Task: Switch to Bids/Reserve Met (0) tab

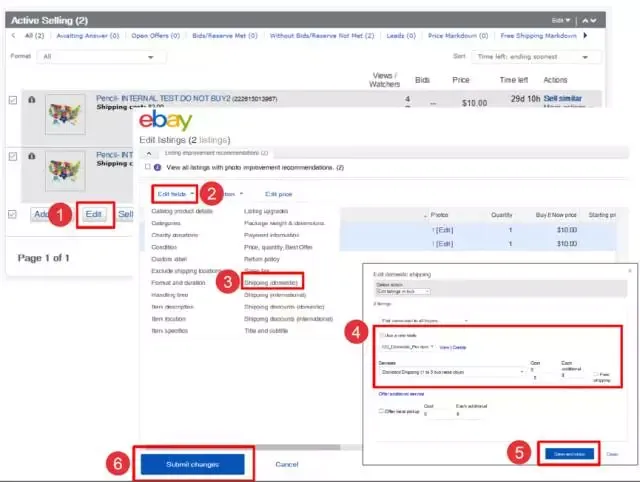Action: (224, 36)
